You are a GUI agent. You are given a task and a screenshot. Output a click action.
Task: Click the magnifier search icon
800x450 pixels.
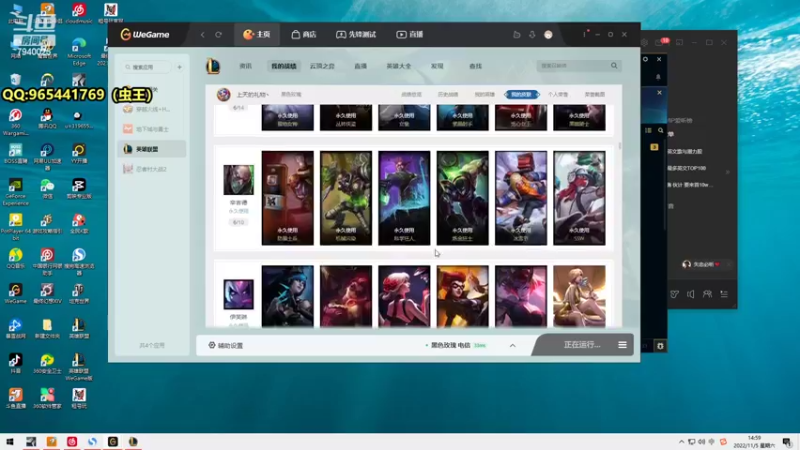click(x=614, y=66)
